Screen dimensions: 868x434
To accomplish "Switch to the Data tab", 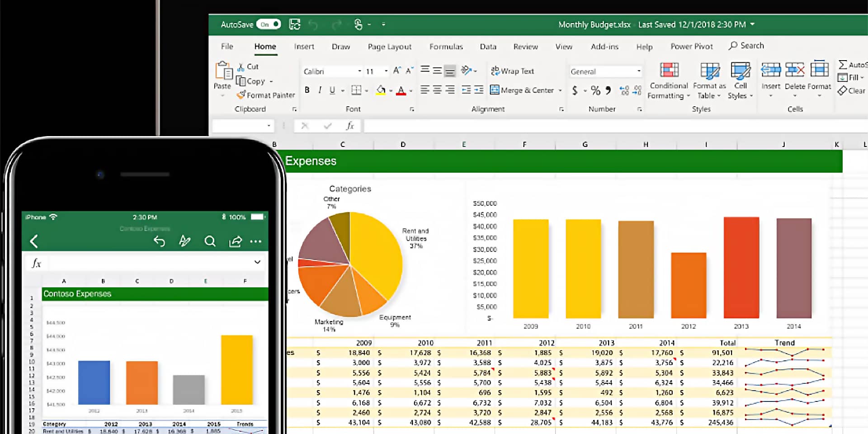I will pos(488,46).
